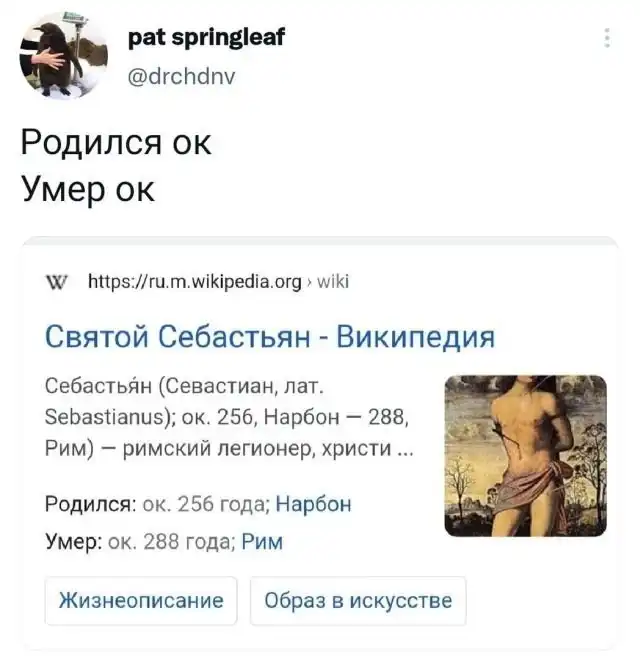Image resolution: width=640 pixels, height=660 pixels.
Task: Click the breadcrumb chevron before wiki
Action: click(309, 283)
